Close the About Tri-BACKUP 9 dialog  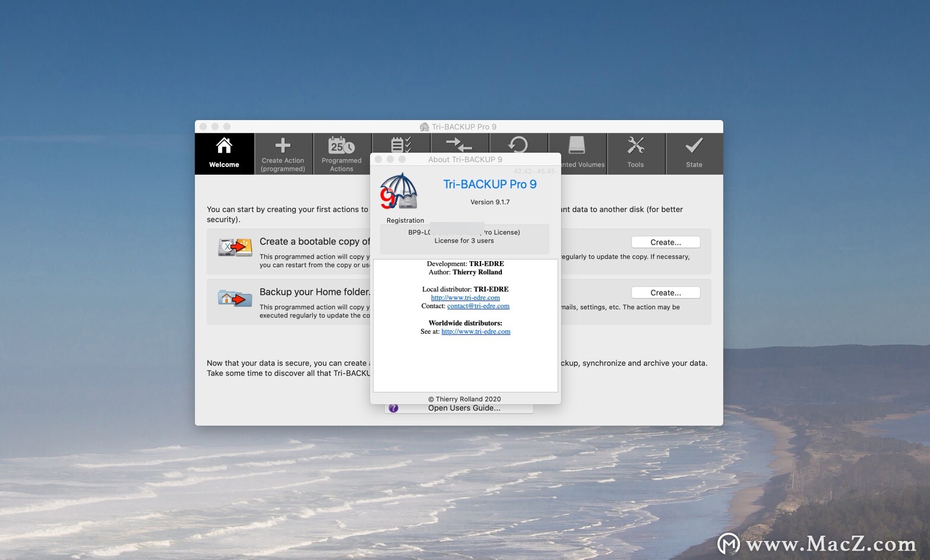pos(378,159)
